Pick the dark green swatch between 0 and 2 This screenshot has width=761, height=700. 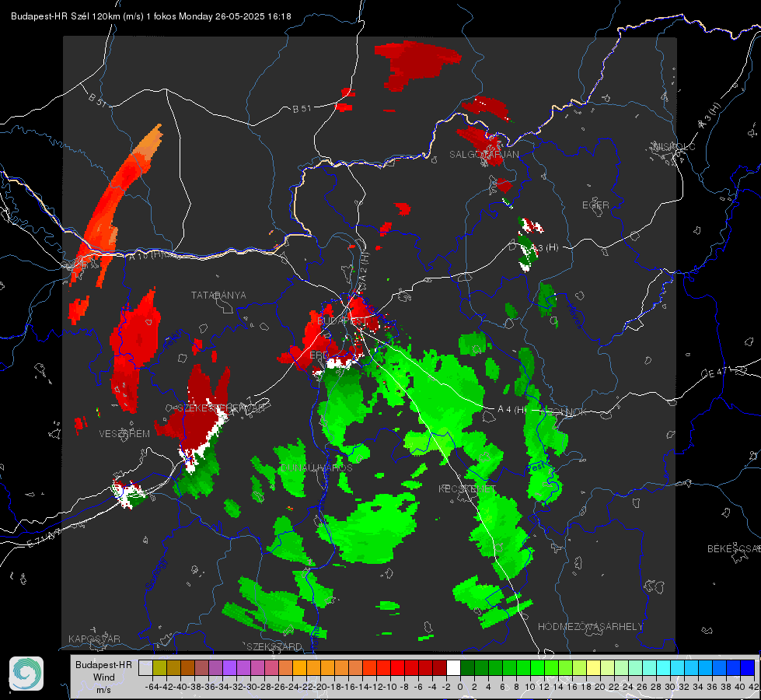pos(467,667)
